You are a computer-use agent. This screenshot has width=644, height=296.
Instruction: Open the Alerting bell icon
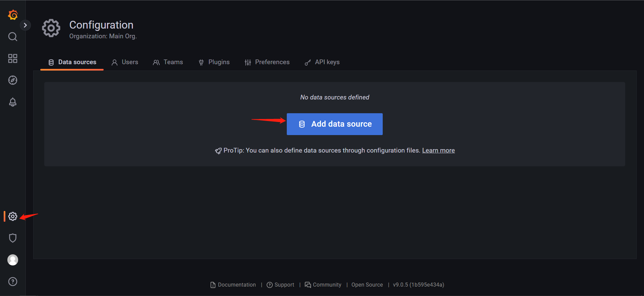pos(13,102)
